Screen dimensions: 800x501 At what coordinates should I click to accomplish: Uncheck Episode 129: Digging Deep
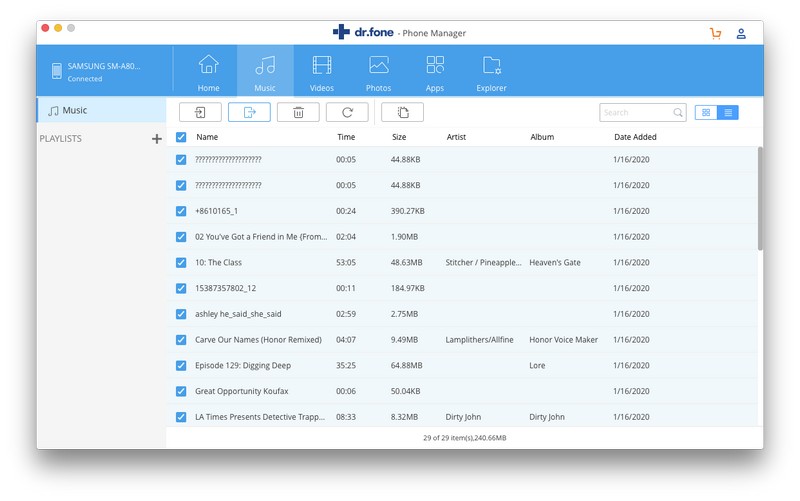(181, 366)
